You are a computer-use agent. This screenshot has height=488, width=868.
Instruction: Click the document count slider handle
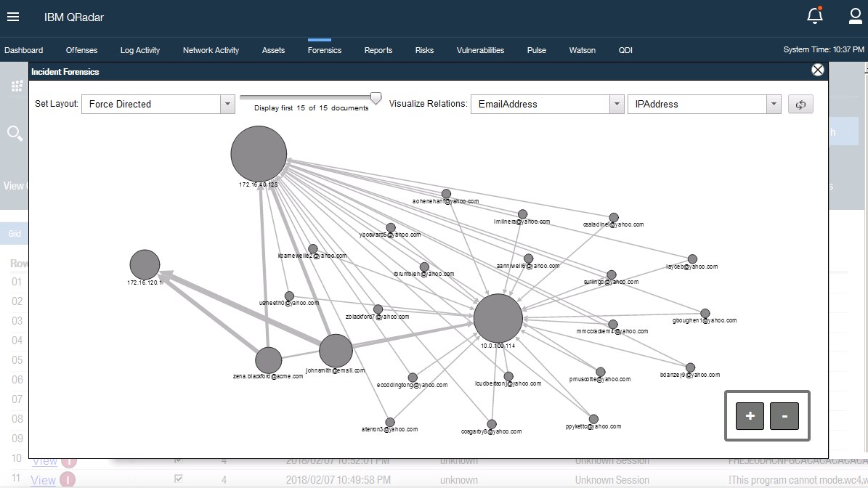coord(376,99)
